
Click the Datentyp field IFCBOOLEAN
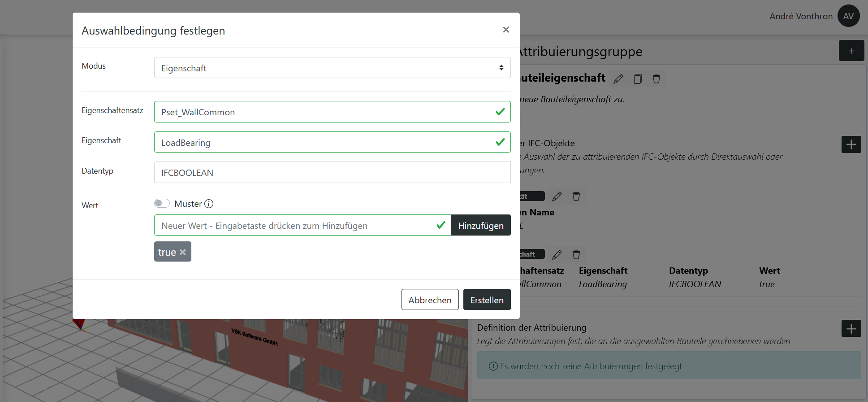tap(332, 172)
